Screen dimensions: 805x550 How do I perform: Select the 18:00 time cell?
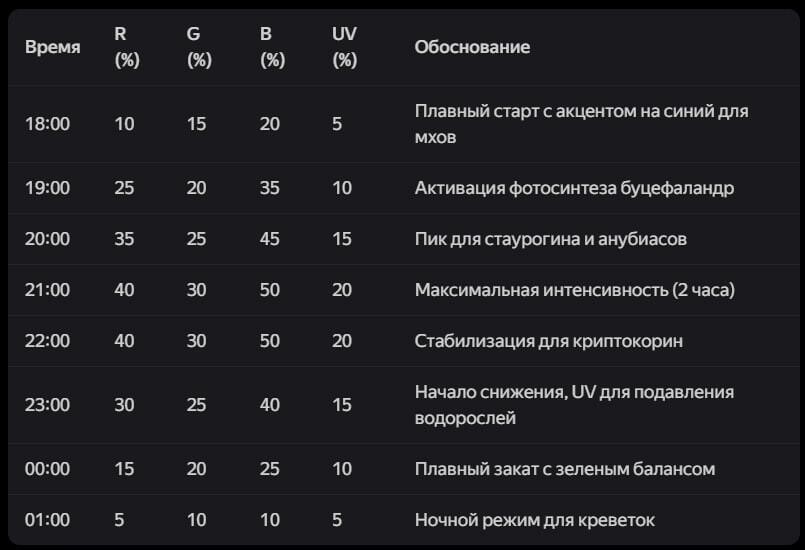pyautogui.click(x=48, y=124)
